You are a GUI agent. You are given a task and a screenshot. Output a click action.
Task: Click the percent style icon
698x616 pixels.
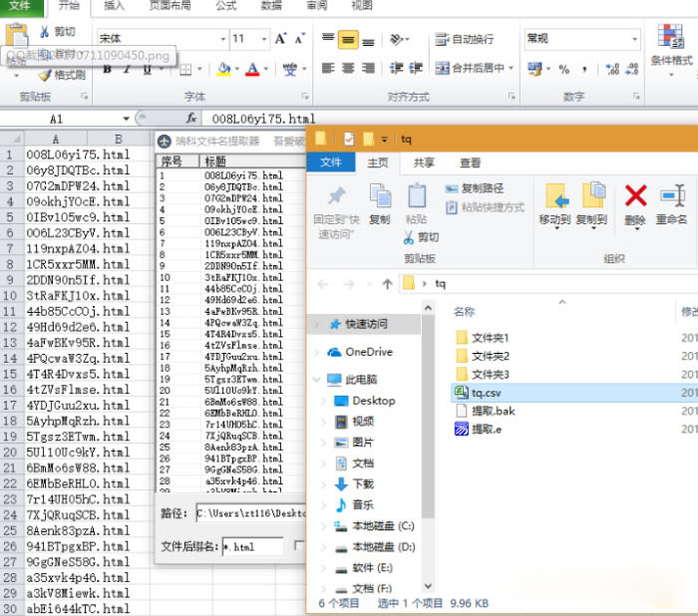pos(564,69)
